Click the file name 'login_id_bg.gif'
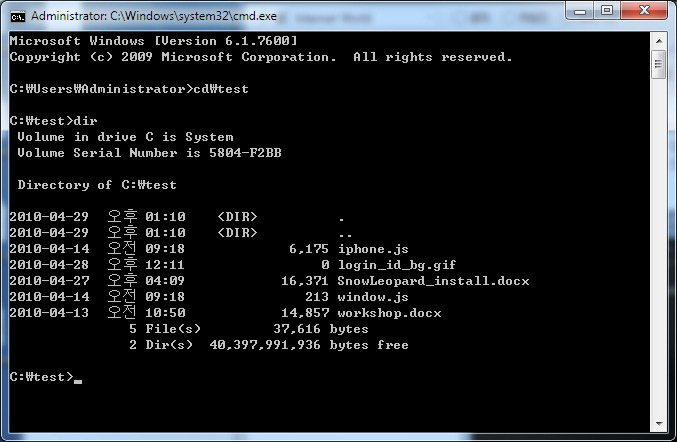677x442 pixels. pyautogui.click(x=397, y=265)
